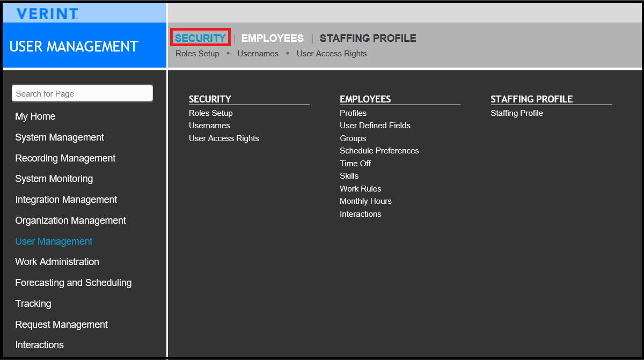Open Request Management in sidebar
Screen dimensions: 644x360
62,325
